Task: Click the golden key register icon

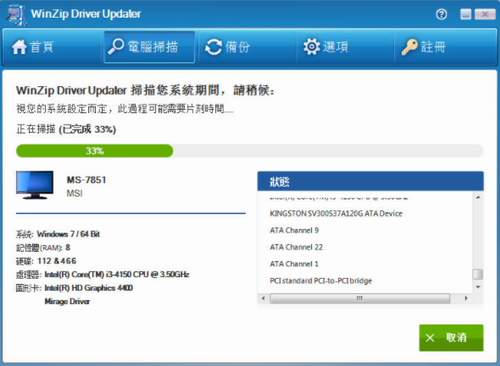Action: coord(409,47)
